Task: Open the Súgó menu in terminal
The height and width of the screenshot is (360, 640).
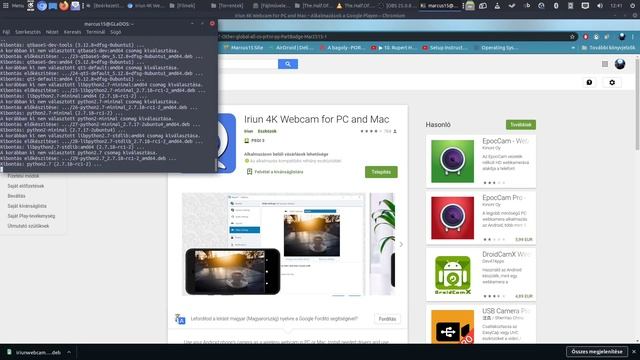Action: click(x=116, y=32)
